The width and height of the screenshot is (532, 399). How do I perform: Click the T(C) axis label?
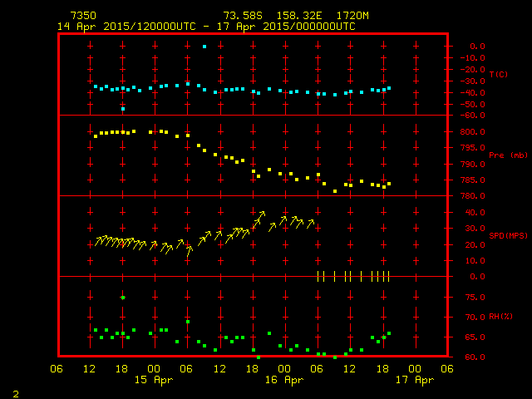point(498,75)
